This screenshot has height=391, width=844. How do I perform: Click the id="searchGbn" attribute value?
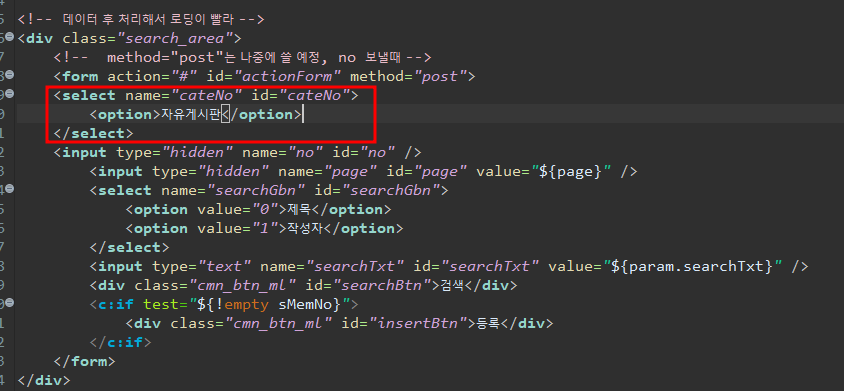(x=391, y=190)
